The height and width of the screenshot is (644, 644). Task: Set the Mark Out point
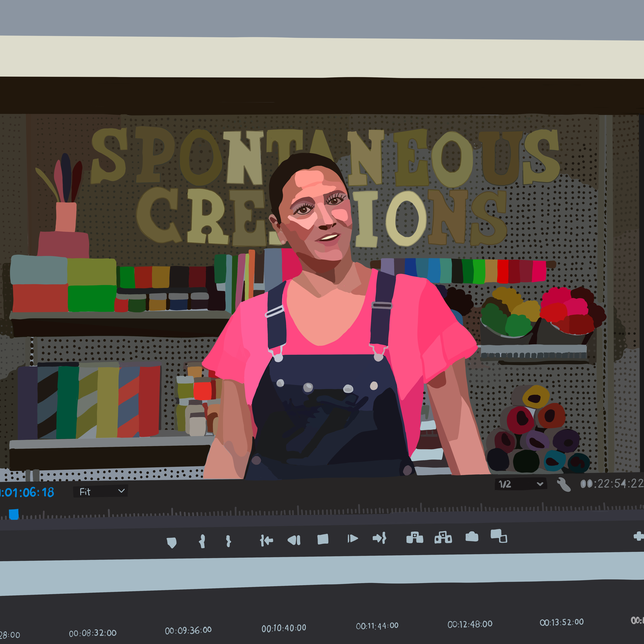point(228,541)
